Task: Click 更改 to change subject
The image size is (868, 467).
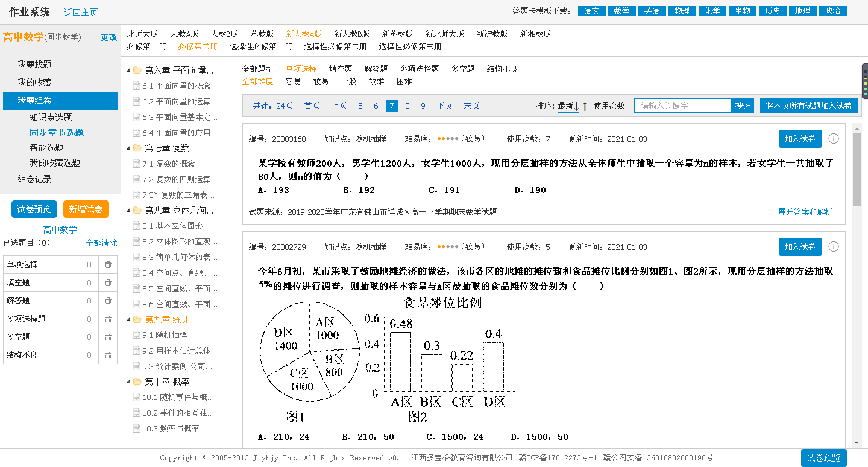Action: tap(109, 37)
